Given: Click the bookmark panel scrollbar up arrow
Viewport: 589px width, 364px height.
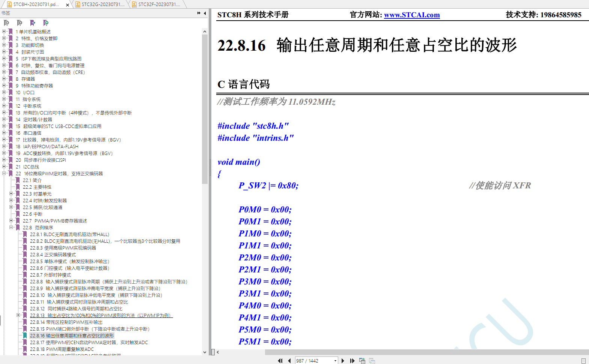Looking at the screenshot, I should (205, 32).
